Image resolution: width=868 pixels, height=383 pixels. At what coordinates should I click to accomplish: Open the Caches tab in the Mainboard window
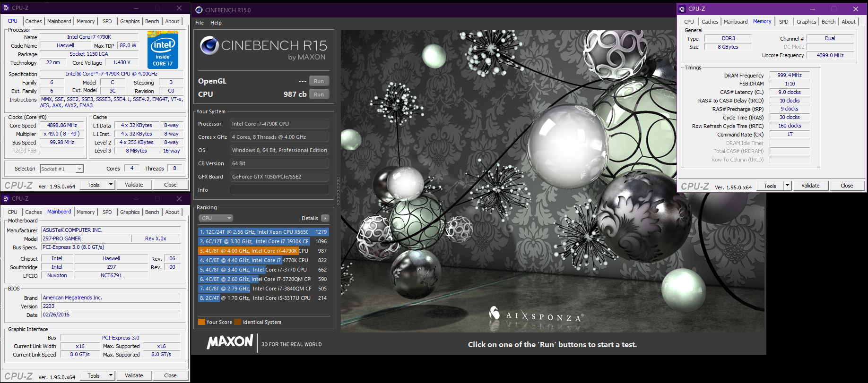tap(34, 212)
